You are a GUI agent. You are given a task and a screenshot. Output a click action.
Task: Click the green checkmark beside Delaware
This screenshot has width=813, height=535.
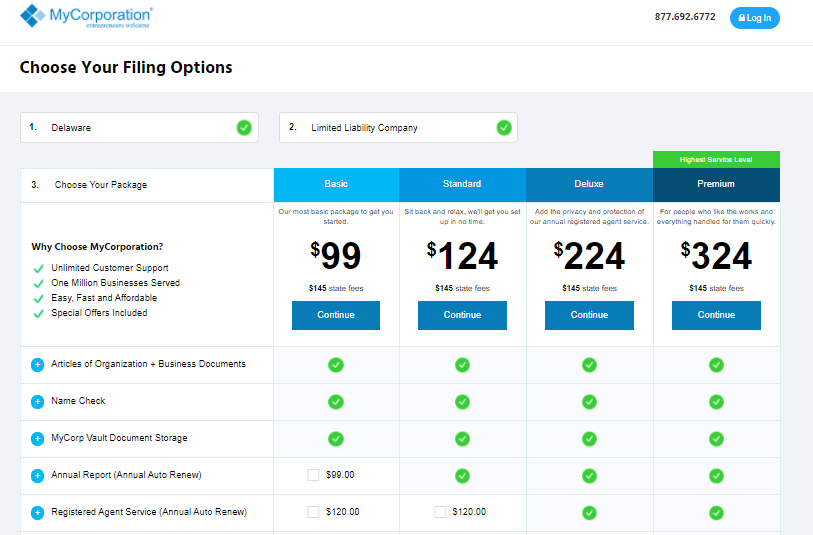pyautogui.click(x=244, y=128)
